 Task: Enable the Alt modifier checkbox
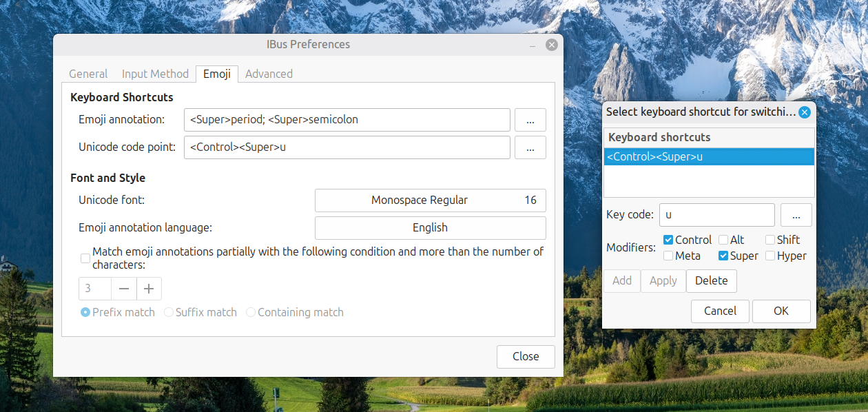(x=723, y=240)
